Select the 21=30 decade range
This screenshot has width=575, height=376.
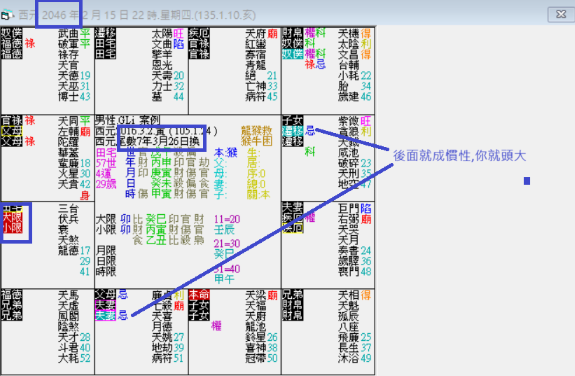(x=227, y=244)
